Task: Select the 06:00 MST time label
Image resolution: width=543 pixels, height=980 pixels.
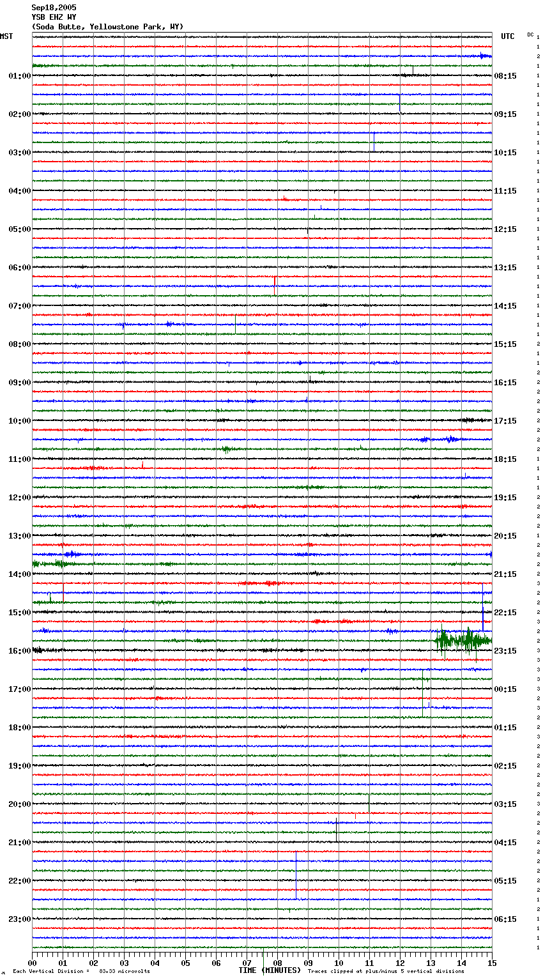Action: coord(20,268)
